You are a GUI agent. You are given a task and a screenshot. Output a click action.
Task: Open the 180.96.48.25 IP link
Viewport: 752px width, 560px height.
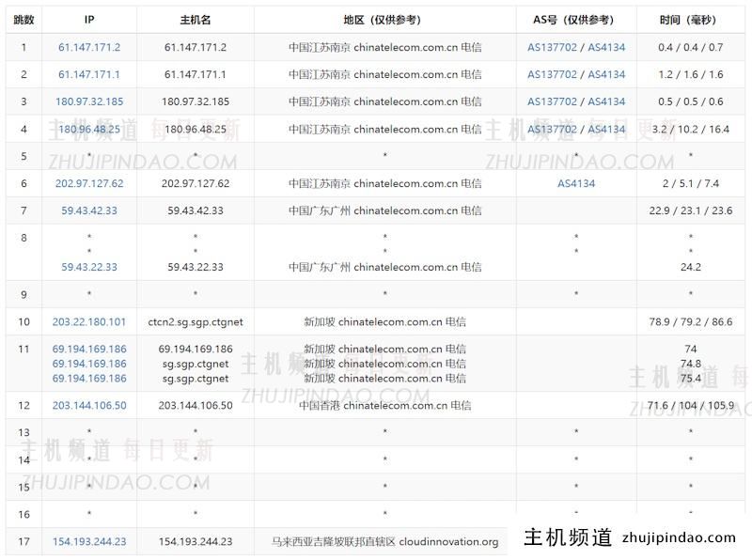89,129
